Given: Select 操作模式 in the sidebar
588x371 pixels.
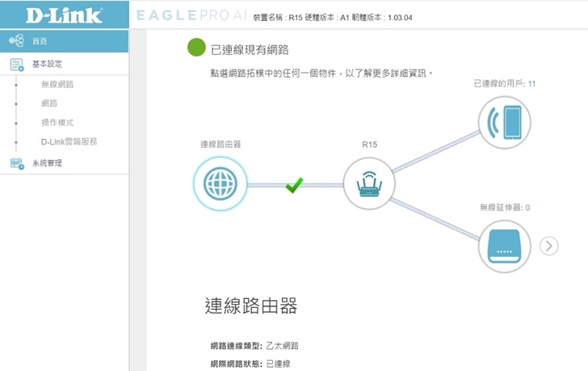Looking at the screenshot, I should 57,123.
